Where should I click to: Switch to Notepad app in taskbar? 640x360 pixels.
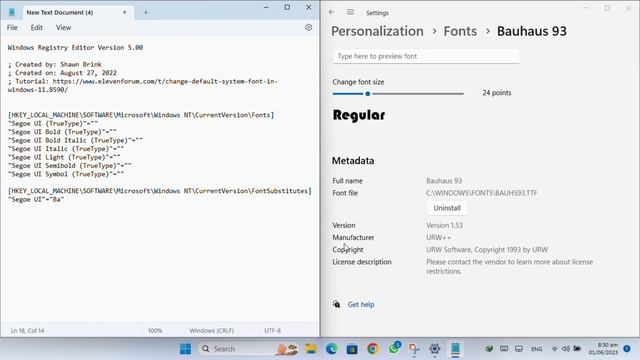tap(455, 349)
